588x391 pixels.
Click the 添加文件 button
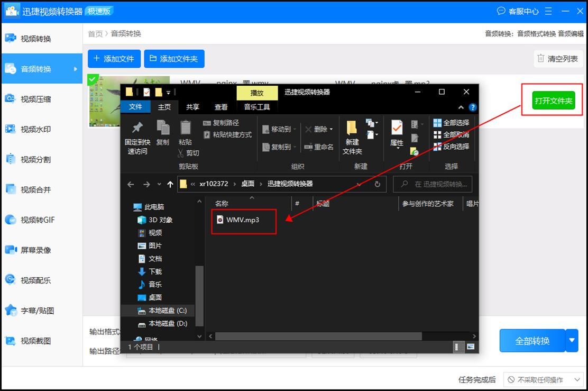pyautogui.click(x=114, y=59)
